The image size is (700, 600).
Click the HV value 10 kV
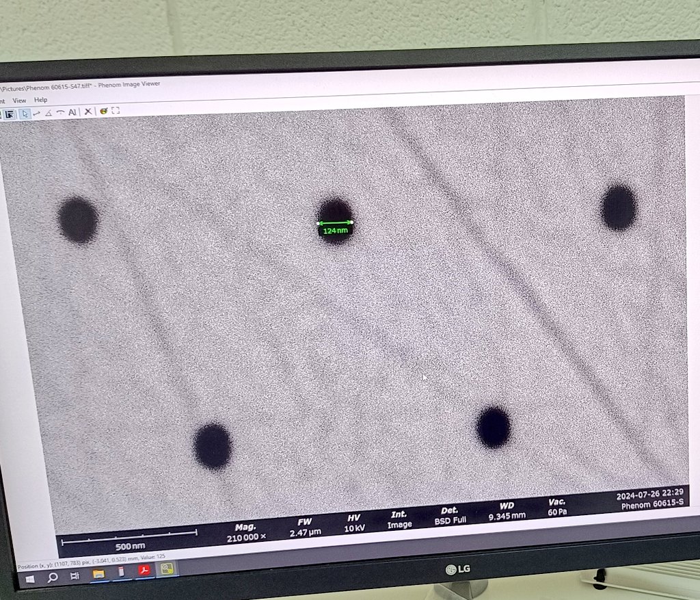click(355, 529)
